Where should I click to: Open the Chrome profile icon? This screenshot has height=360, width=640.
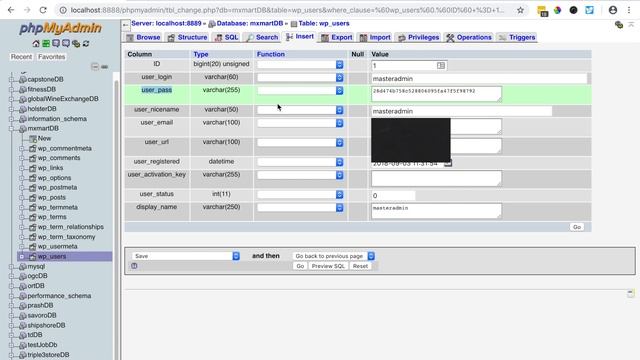(x=613, y=10)
